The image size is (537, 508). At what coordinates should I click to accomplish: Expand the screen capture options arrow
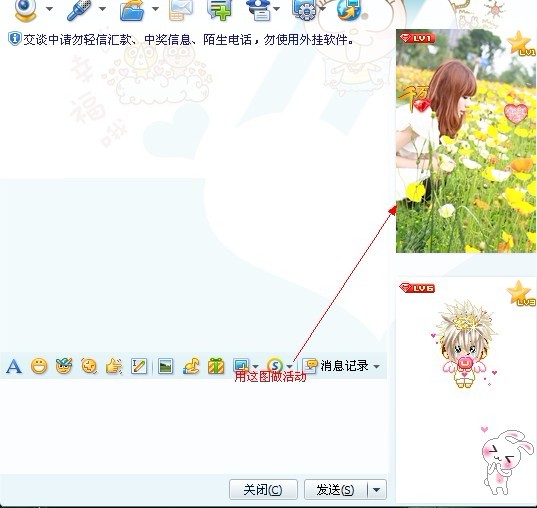tap(255, 367)
